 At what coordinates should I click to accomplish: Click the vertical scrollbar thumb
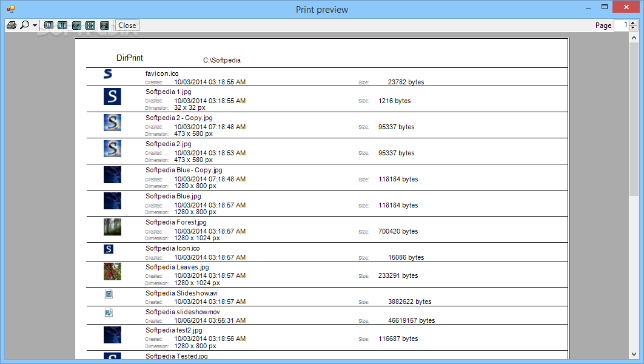click(x=634, y=119)
